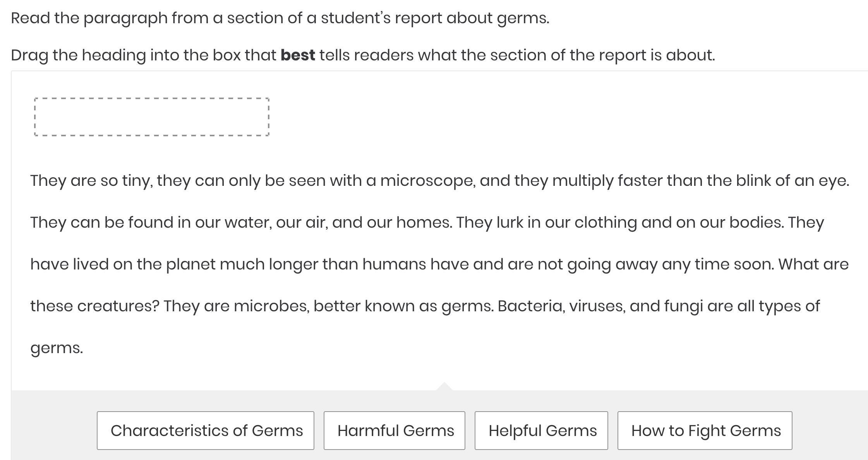Click the word "microscope" in the paragraph
The image size is (868, 460).
[427, 181]
